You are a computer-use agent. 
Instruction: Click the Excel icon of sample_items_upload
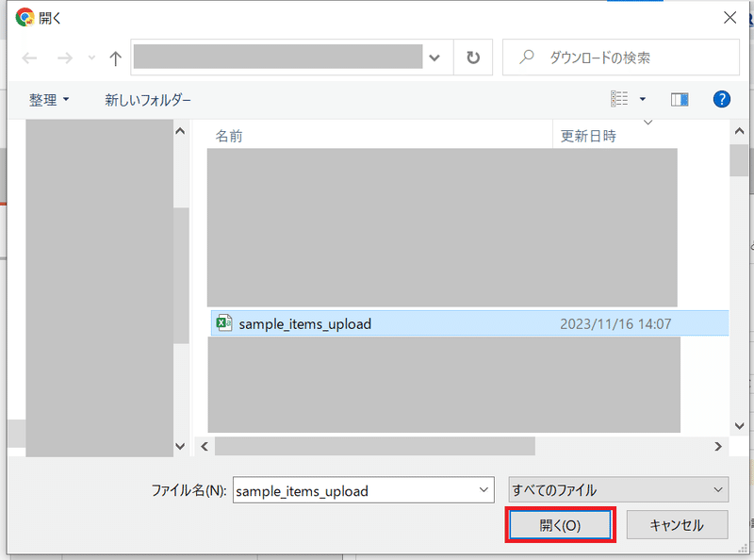pos(224,322)
